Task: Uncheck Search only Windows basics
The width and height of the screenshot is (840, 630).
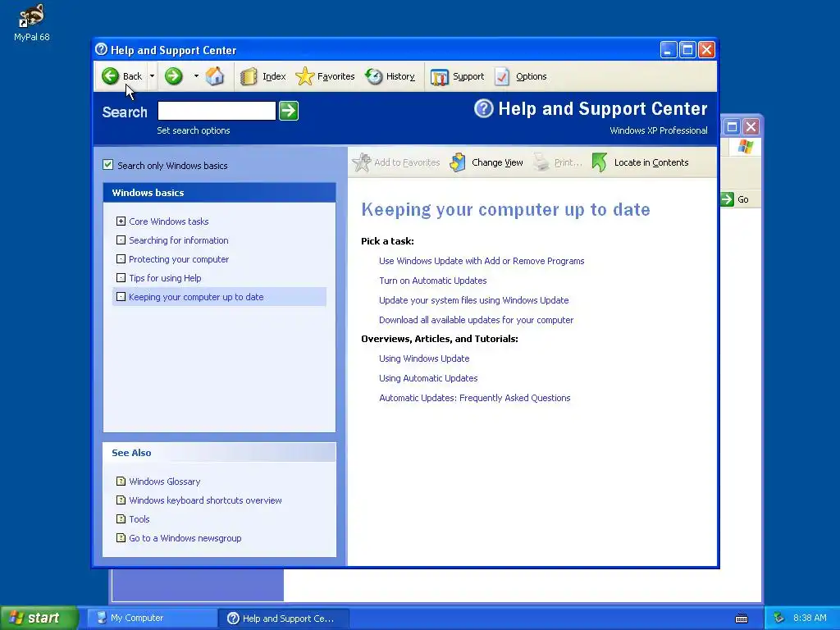Action: [x=108, y=165]
